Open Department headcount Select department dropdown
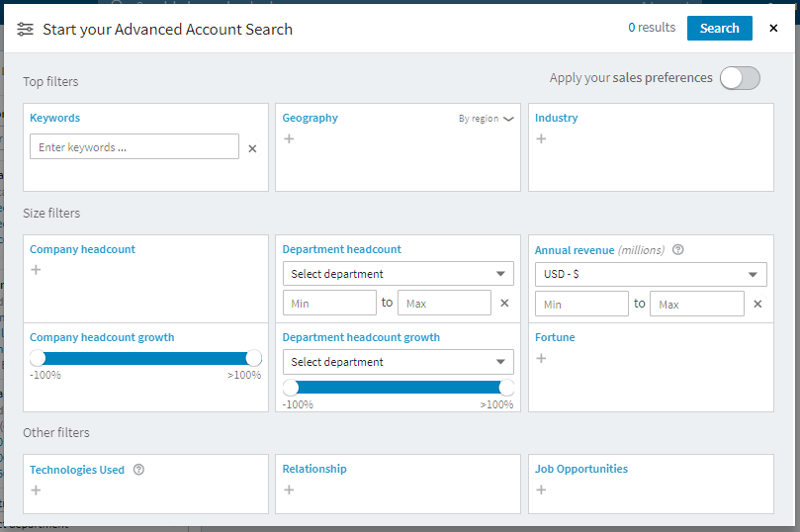The image size is (800, 532). [398, 274]
